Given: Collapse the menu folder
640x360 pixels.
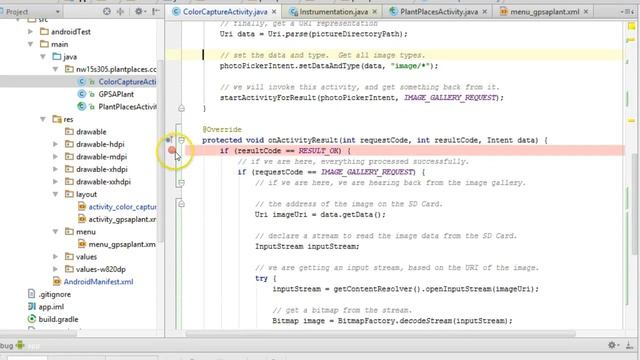Looking at the screenshot, I should tap(56, 232).
